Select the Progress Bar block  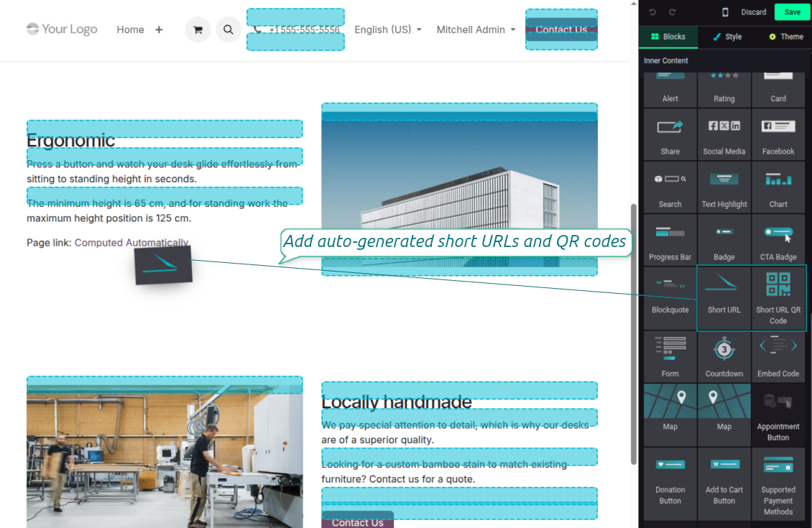670,241
